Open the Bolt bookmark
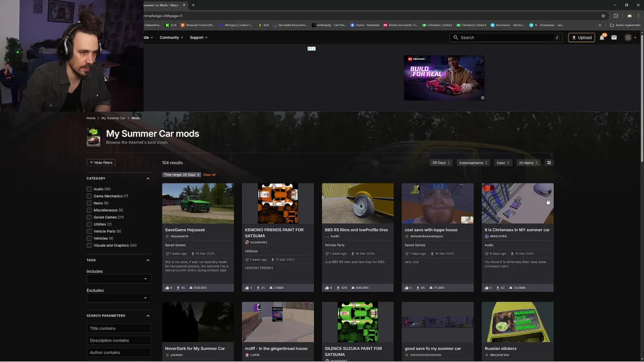 263,25
